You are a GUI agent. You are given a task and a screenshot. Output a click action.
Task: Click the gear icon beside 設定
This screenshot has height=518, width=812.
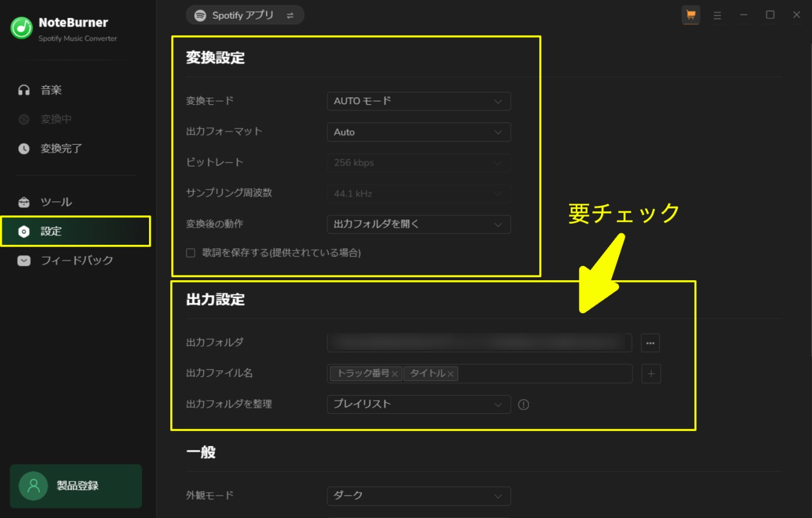pyautogui.click(x=24, y=231)
